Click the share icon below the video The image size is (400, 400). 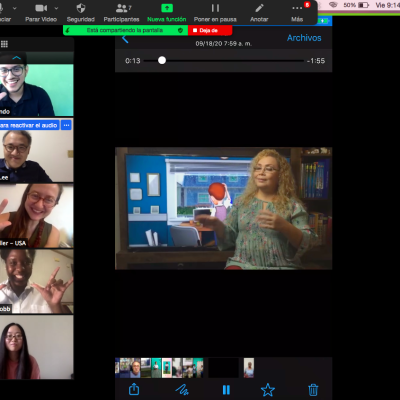click(134, 389)
